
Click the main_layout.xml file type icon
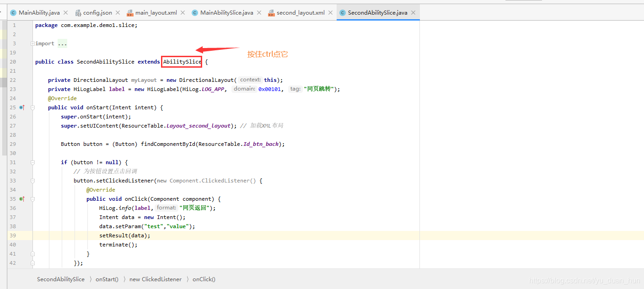[130, 13]
